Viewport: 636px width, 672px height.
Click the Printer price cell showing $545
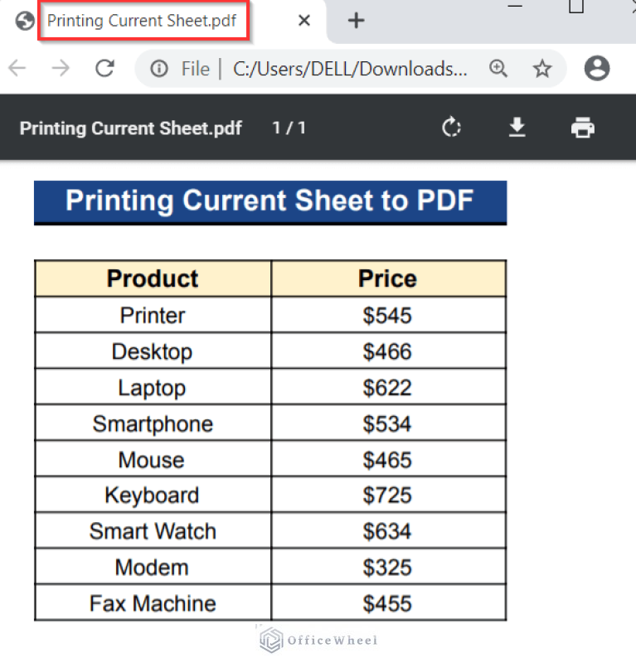click(387, 315)
